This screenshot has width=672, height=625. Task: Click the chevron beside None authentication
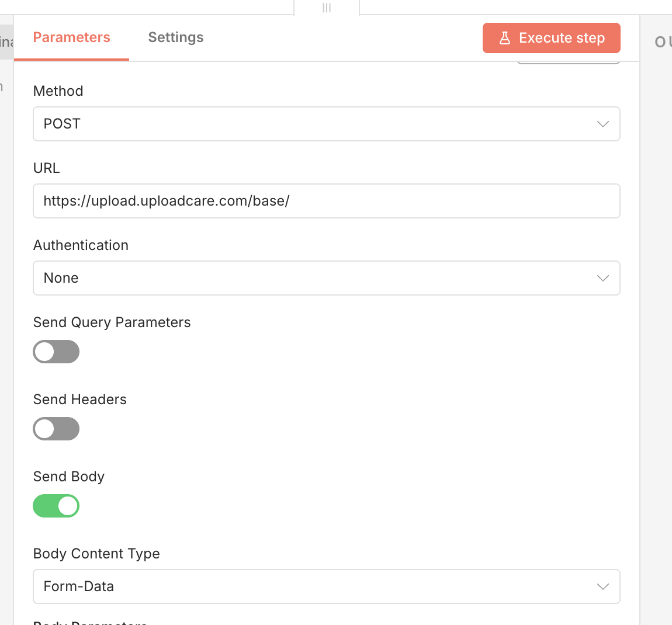tap(602, 278)
